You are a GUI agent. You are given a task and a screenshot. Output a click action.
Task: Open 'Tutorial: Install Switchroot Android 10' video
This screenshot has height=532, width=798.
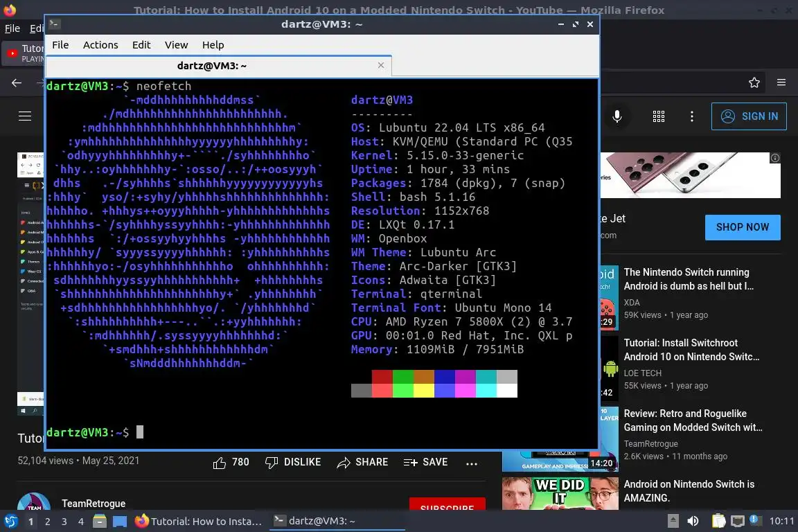691,350
